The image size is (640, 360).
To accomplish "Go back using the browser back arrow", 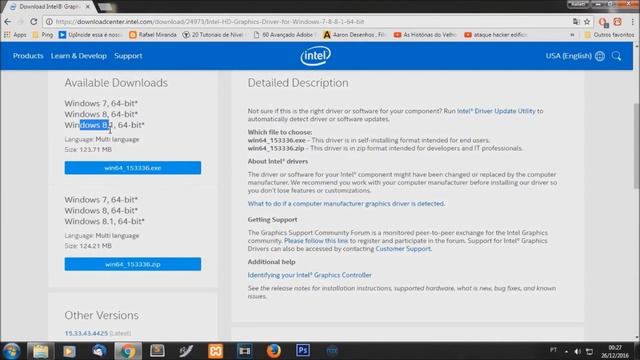I will click(8, 22).
